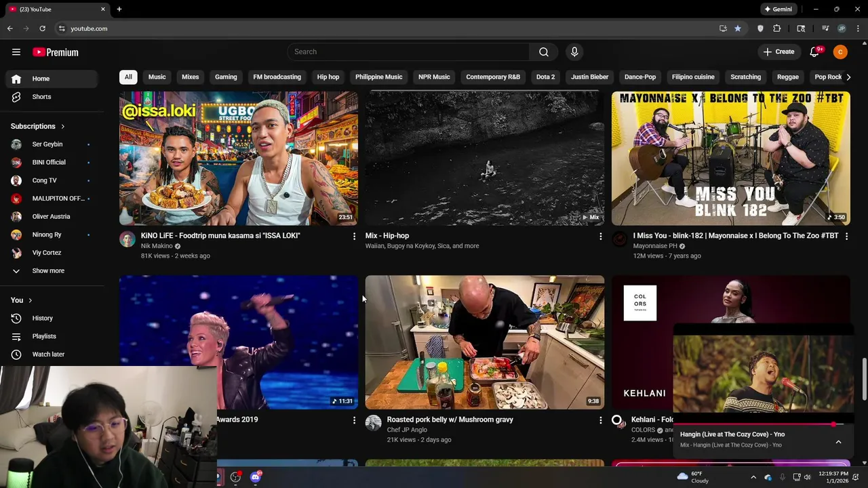Select the Contemporary R&B chip
This screenshot has width=868, height=488.
tap(493, 77)
